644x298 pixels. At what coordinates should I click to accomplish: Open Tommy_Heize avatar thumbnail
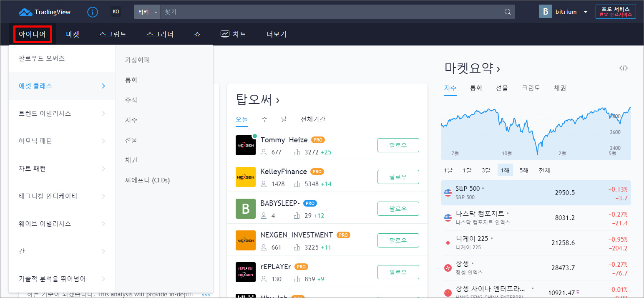[246, 145]
